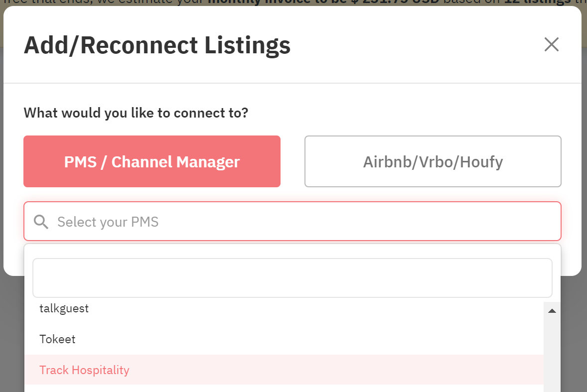Click the divider line under the dialog title
This screenshot has height=392, width=587.
tap(293, 83)
